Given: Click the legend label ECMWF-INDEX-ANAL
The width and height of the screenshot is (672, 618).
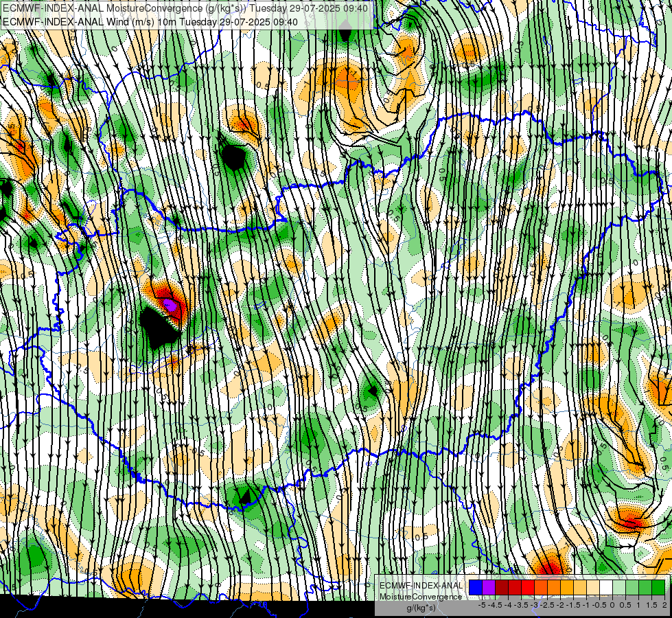Looking at the screenshot, I should [x=421, y=586].
